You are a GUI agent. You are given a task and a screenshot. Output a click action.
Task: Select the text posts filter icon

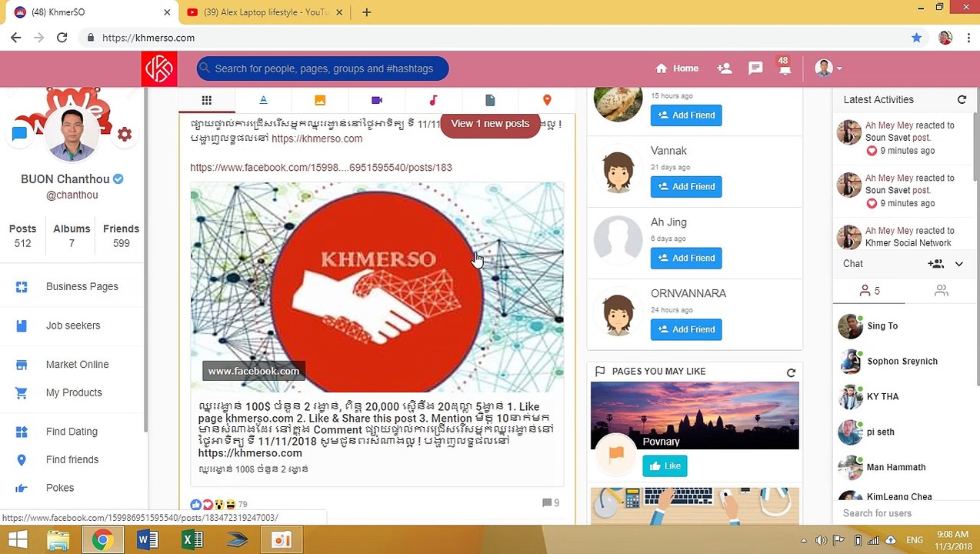tap(263, 100)
